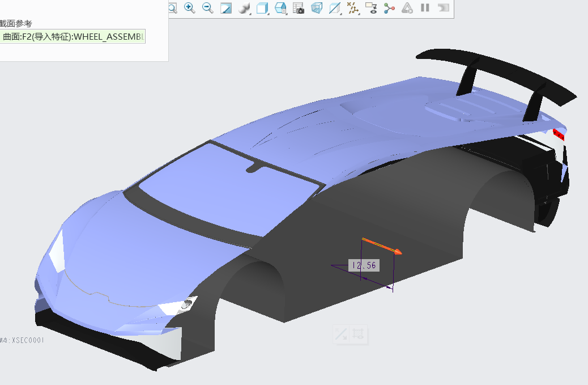Viewport: 588px width, 385px height.
Task: Click the Repaint screen icon
Action: (226, 8)
